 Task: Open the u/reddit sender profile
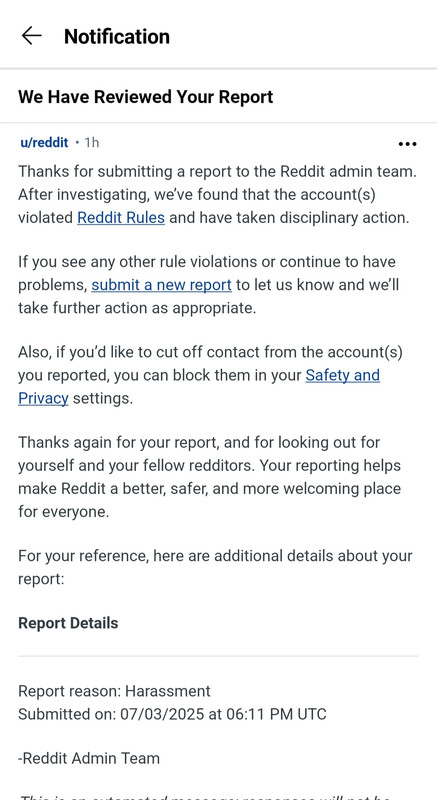(44, 143)
